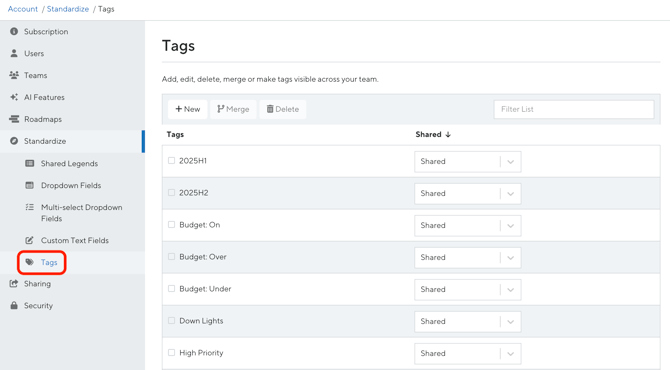The height and width of the screenshot is (370, 670).
Task: Click the Users person icon
Action: pyautogui.click(x=14, y=53)
